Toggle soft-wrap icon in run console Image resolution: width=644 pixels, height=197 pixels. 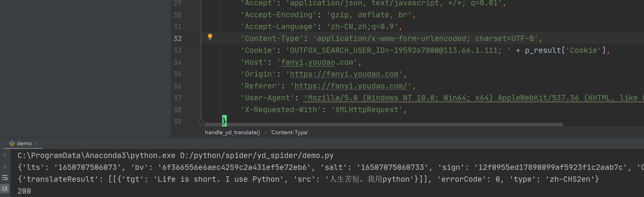coord(5,178)
